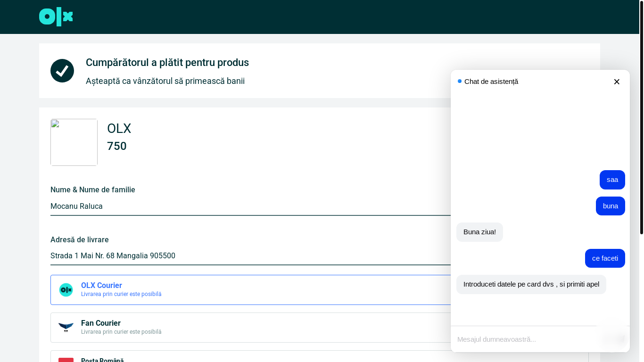
Task: Click the page vertical scrollbar
Action: [642, 118]
